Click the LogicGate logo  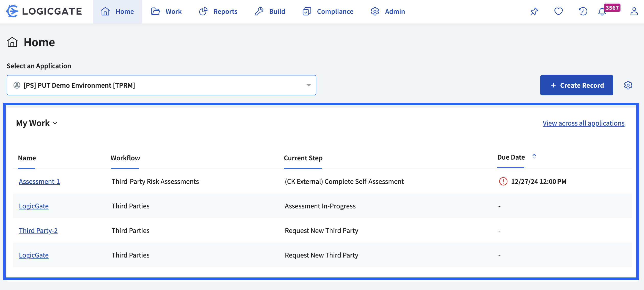[x=44, y=11]
